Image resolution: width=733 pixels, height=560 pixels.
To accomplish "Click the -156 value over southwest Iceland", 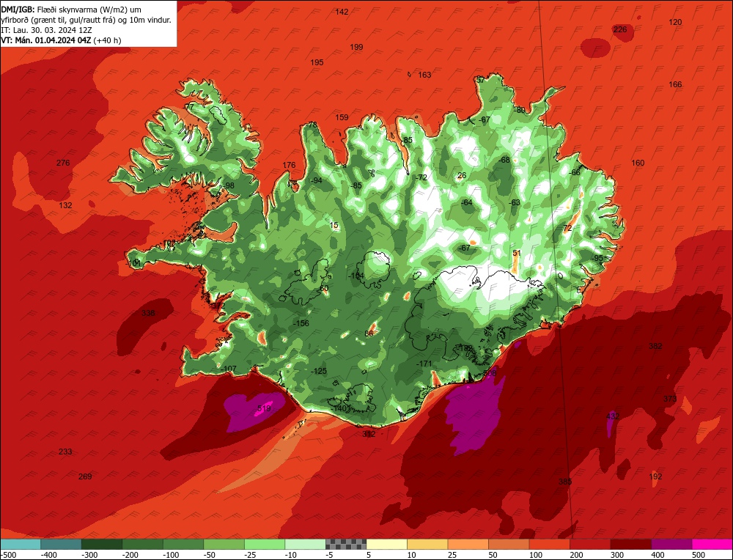I will coord(301,323).
